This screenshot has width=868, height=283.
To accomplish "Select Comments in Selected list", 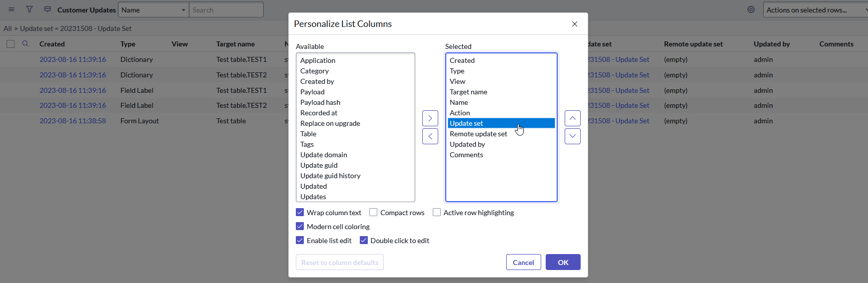I will (501, 155).
